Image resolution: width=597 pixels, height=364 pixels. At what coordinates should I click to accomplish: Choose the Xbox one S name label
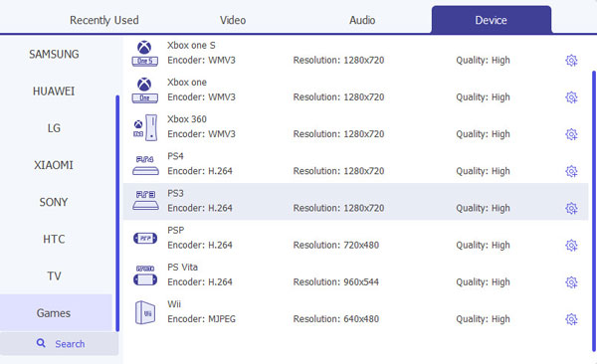tap(191, 46)
